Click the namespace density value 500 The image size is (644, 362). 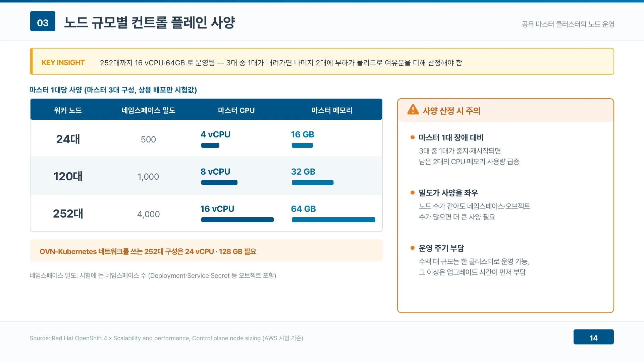148,139
